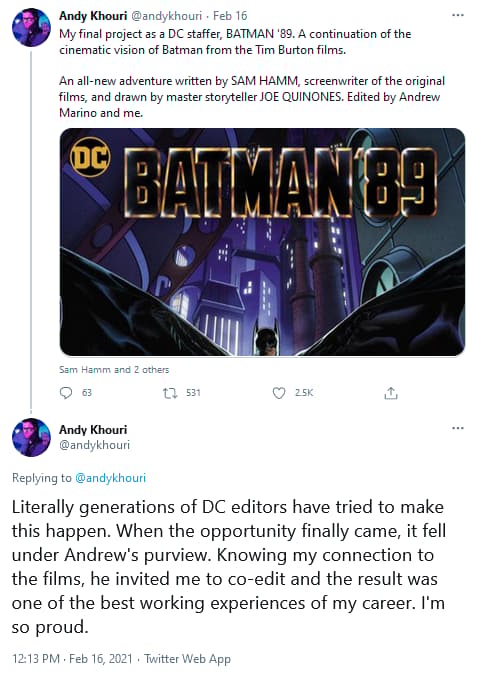The image size is (478, 673).
Task: Open the three-dot menu on the first tweet
Action: 458,15
